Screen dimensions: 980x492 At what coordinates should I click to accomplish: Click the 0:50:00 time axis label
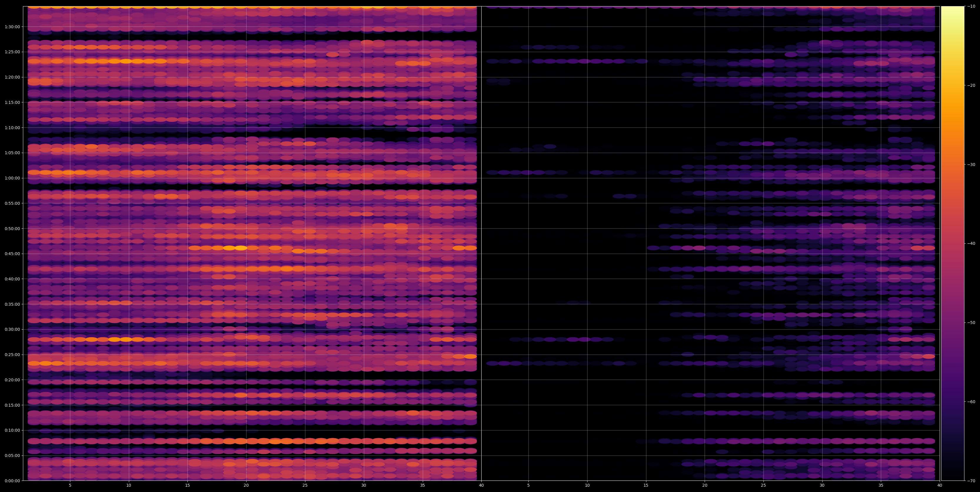(12, 229)
